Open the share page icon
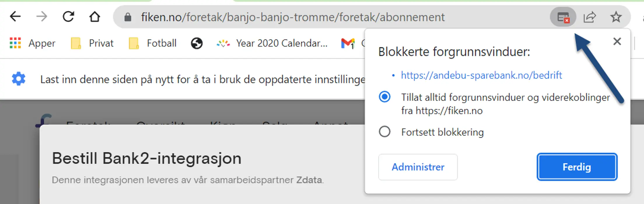644x204 pixels. click(x=590, y=17)
